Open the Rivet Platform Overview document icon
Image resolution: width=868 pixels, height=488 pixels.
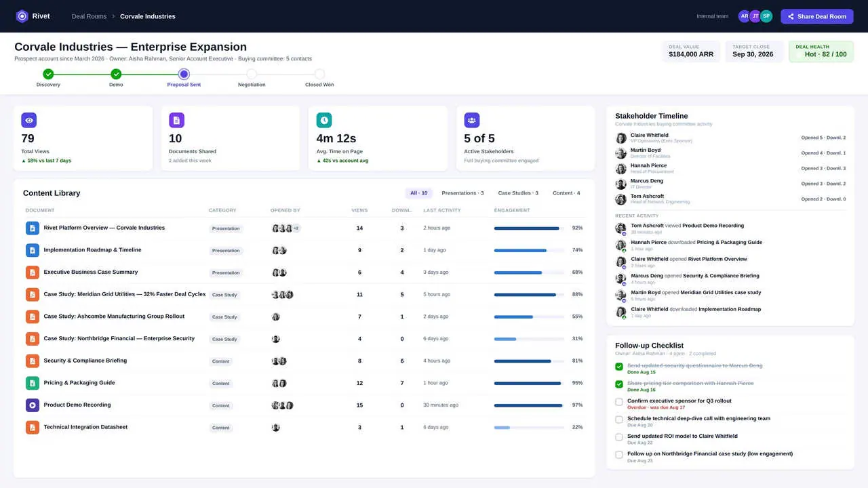click(33, 228)
